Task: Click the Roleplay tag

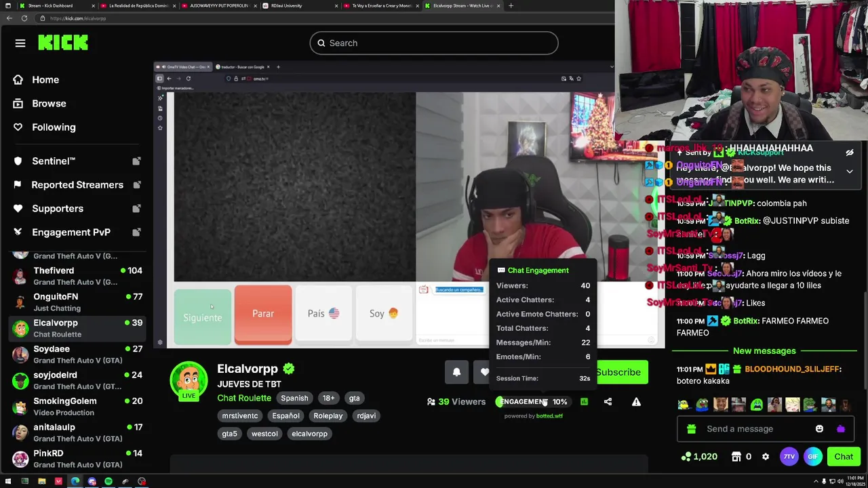Action: coord(328,416)
